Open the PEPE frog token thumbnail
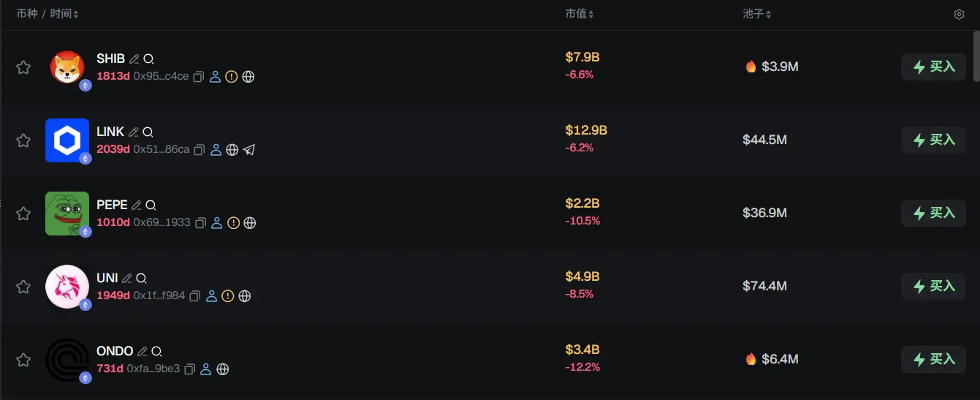 pyautogui.click(x=67, y=213)
